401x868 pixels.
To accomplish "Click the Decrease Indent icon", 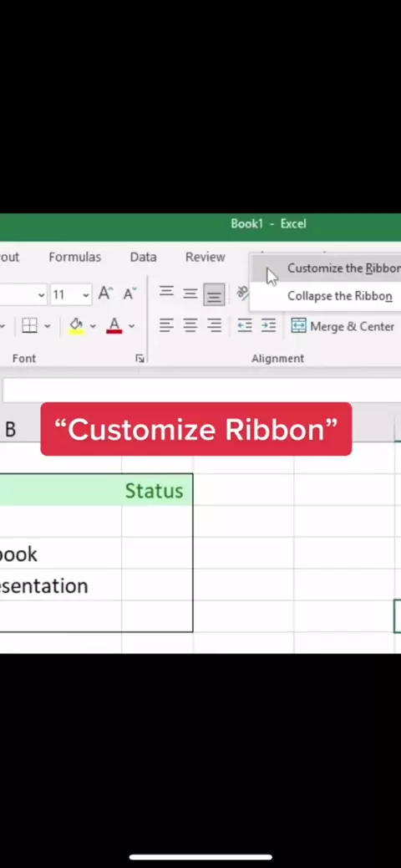I will pos(245,325).
